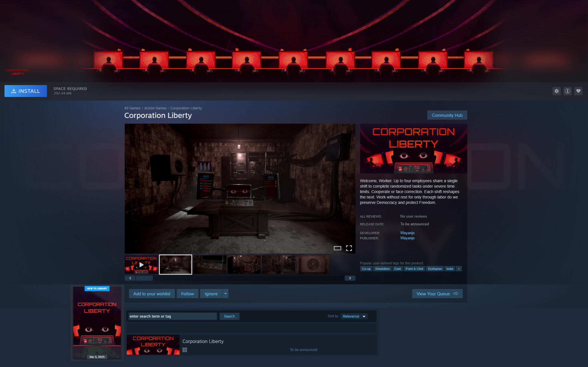The image size is (588, 367).
Task: Toggle theater mode rectangle icon
Action: (x=337, y=248)
